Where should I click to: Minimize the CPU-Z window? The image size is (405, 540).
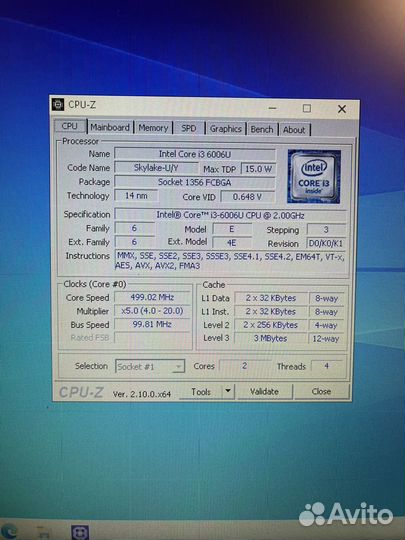[x=272, y=108]
